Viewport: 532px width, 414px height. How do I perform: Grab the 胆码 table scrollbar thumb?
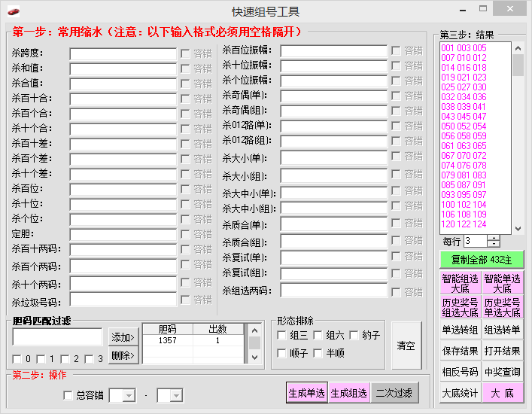coord(255,342)
